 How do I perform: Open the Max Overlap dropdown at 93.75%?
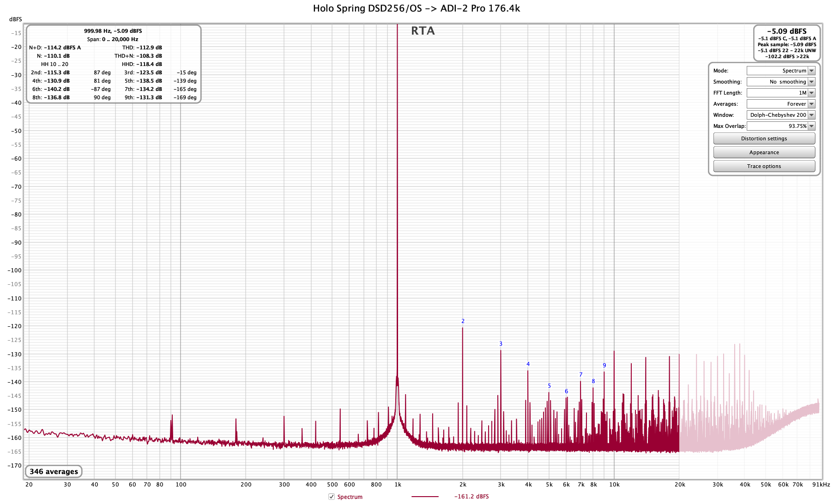tap(781, 126)
